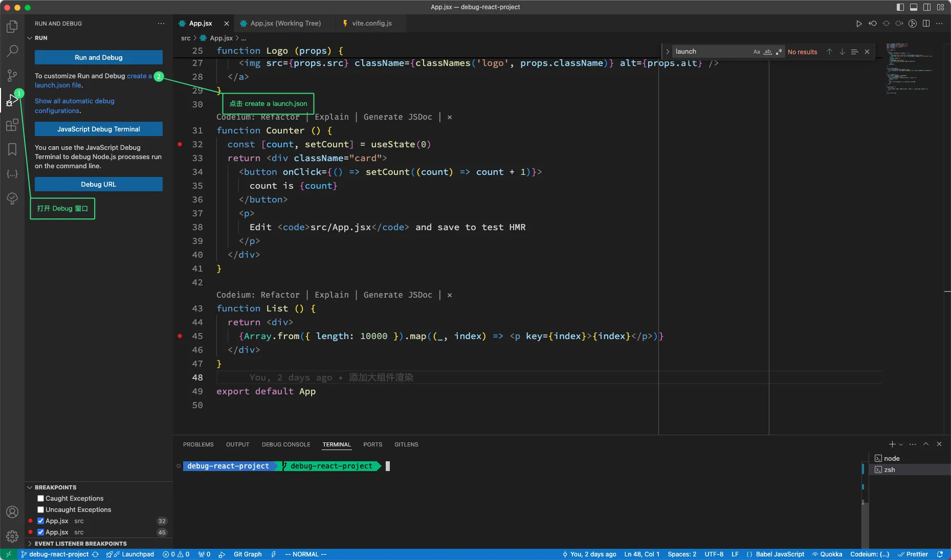Enable Uncaught Exceptions breakpoint
The height and width of the screenshot is (560, 951).
(x=41, y=510)
